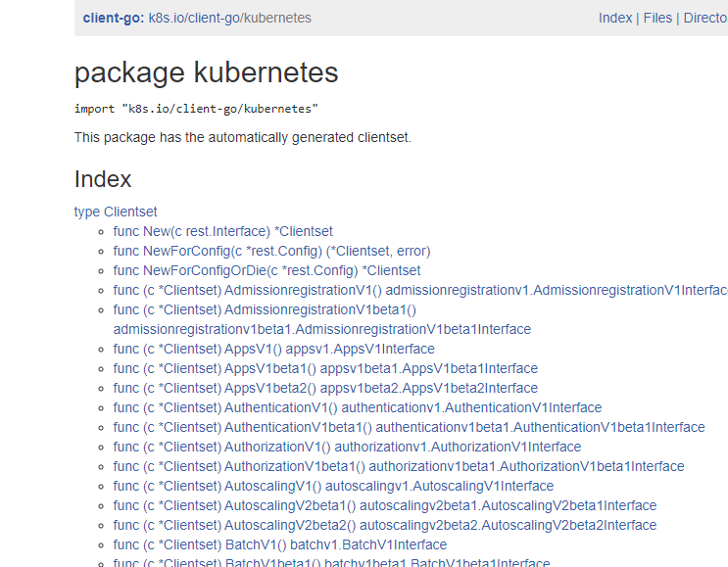
Task: Click the k8s.io/client-go/kubernetes path link
Action: (x=230, y=18)
